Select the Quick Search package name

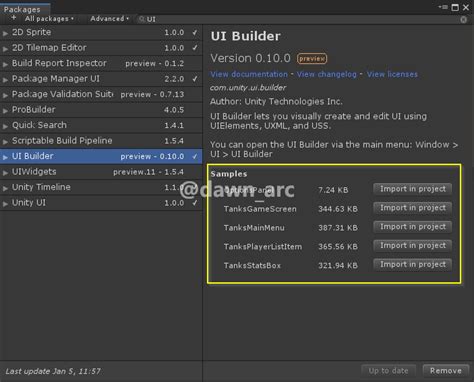(39, 125)
